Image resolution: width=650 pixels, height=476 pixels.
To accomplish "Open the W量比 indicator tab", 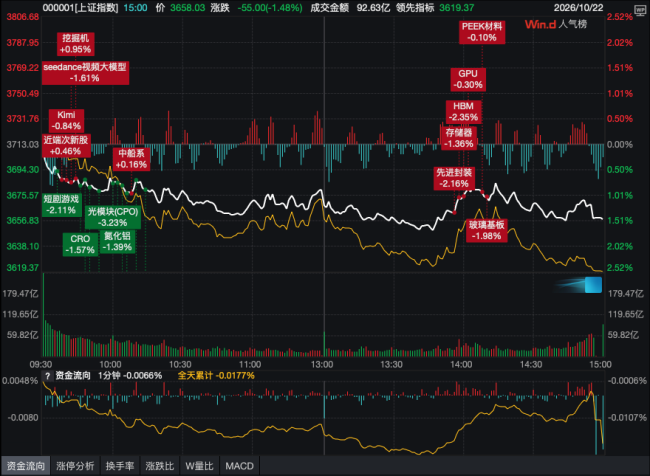I will [199, 466].
